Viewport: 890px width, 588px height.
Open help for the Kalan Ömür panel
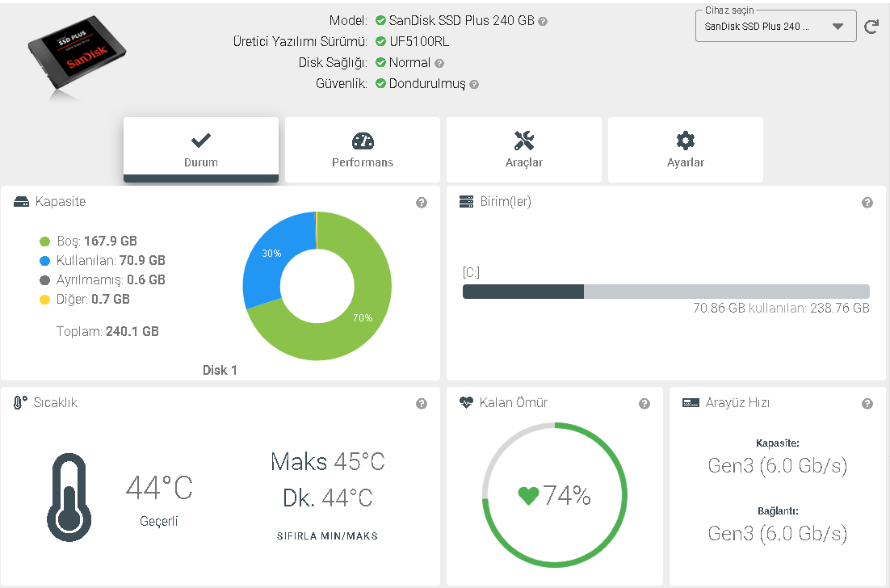[x=644, y=404]
